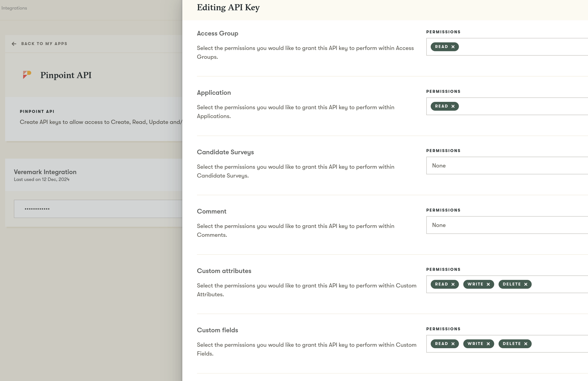588x381 pixels.
Task: Click the BACK TO MY APPS link
Action: click(x=44, y=44)
